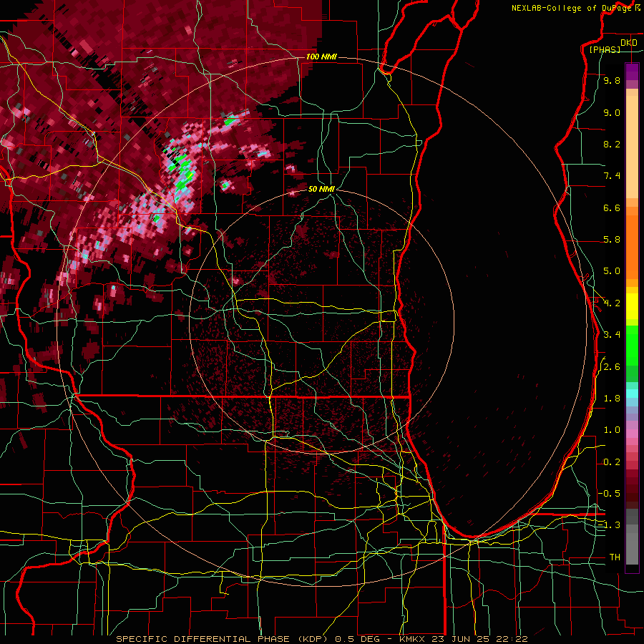Click the "2.6" scale value
Image resolution: width=644 pixels, height=644 pixels.
[612, 367]
